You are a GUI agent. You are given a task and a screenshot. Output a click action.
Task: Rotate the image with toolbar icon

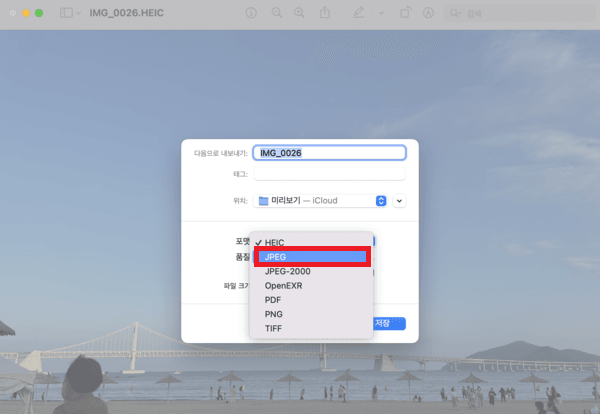click(405, 13)
